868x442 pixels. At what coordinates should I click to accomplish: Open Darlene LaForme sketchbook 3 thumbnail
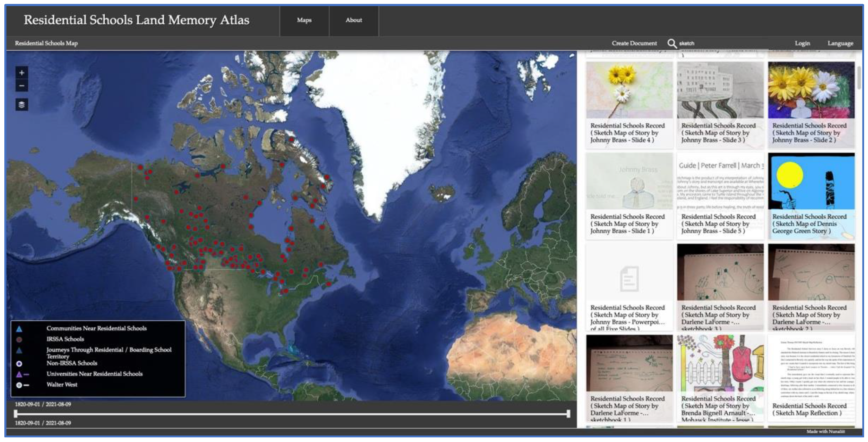point(720,287)
